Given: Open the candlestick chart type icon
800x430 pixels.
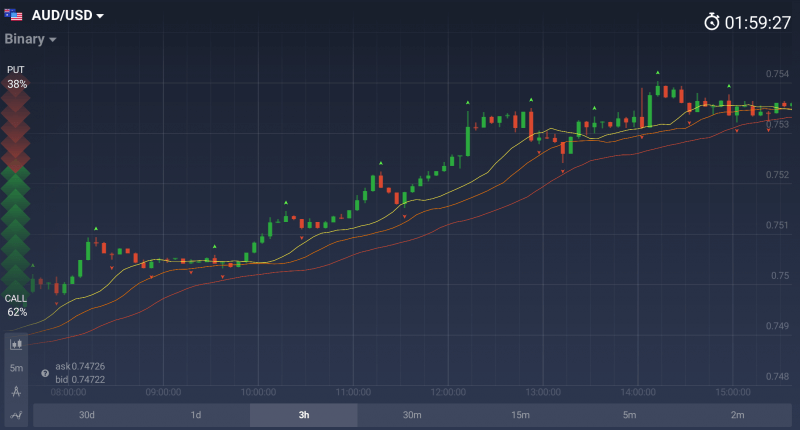Looking at the screenshot, I should tap(16, 344).
